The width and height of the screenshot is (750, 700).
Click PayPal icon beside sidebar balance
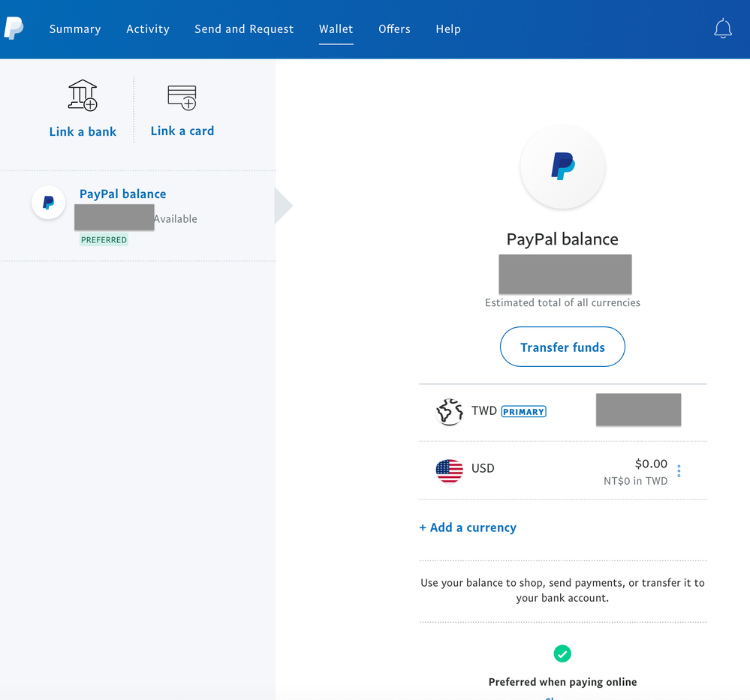click(48, 203)
